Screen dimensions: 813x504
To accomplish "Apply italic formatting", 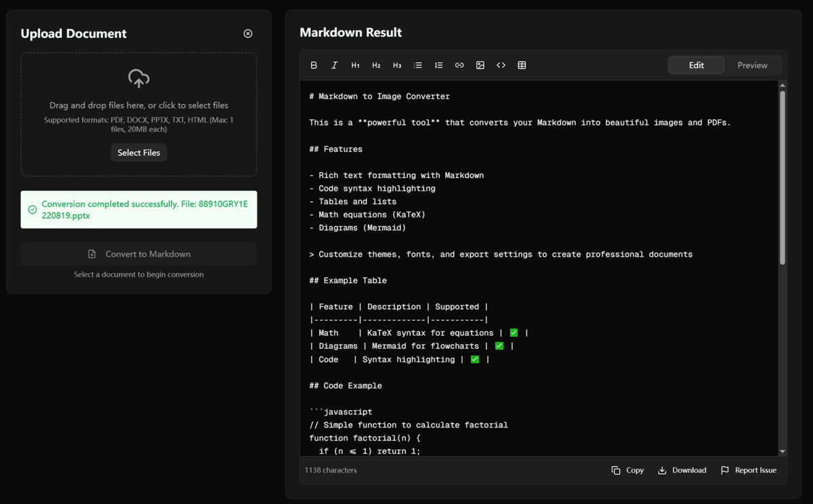I will point(334,64).
